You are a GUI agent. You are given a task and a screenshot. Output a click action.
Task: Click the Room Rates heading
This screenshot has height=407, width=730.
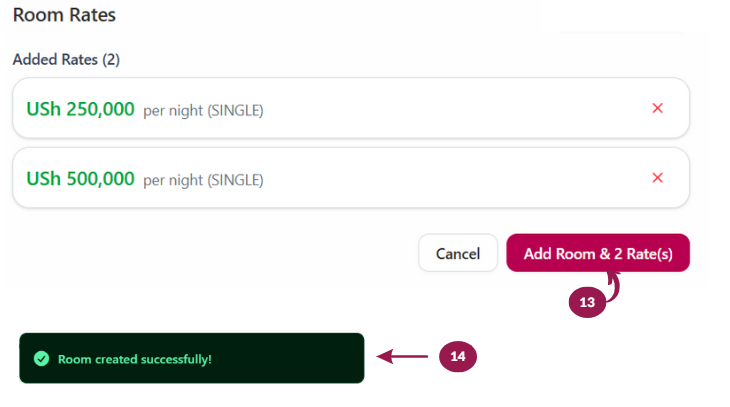coord(64,15)
